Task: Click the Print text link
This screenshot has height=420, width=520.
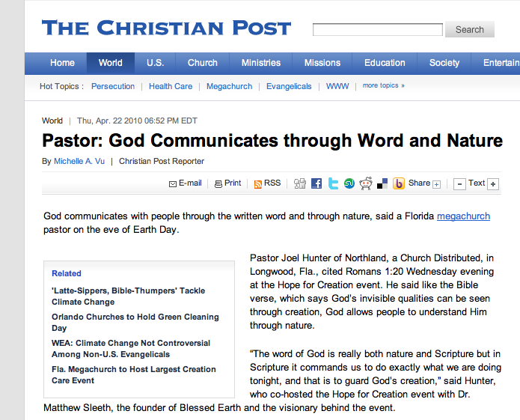Action: pyautogui.click(x=233, y=183)
